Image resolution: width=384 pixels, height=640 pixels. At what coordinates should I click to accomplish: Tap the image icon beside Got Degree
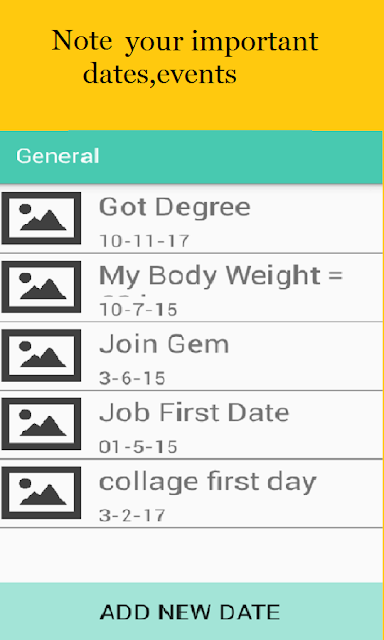(x=41, y=218)
